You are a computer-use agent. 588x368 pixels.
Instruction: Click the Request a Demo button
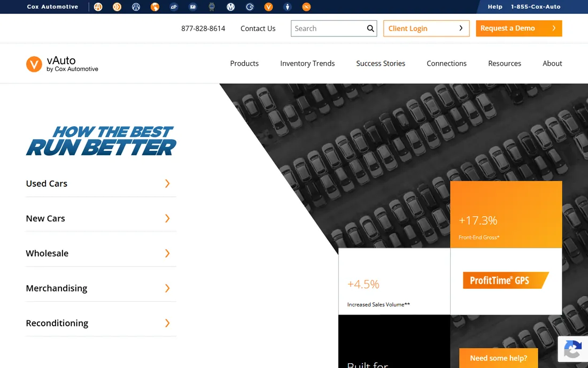pyautogui.click(x=519, y=28)
